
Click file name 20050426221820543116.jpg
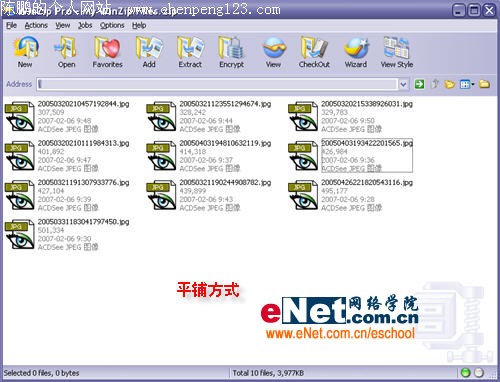367,183
